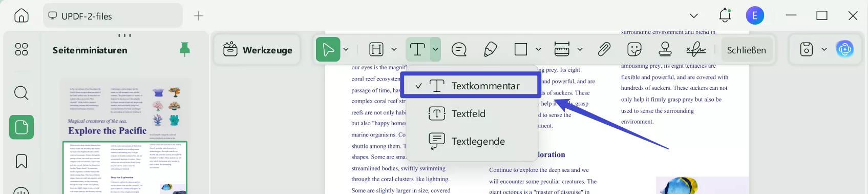The height and width of the screenshot is (194, 868).
Task: Expand the shape tool dropdown arrow
Action: click(538, 50)
